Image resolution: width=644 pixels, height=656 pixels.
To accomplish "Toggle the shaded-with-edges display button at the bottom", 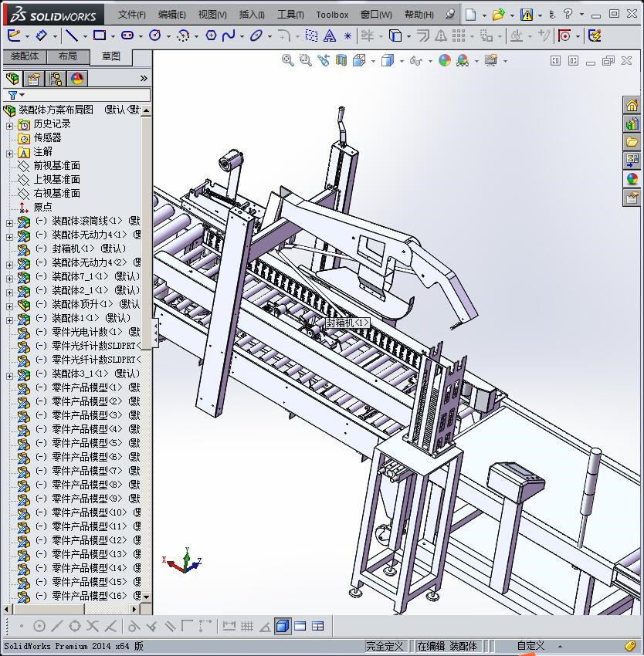I will click(283, 626).
